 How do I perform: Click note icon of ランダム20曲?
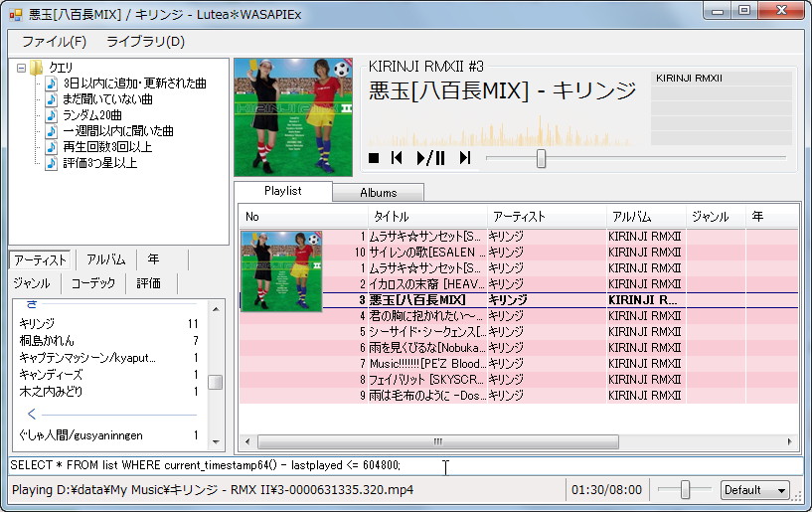(x=51, y=115)
